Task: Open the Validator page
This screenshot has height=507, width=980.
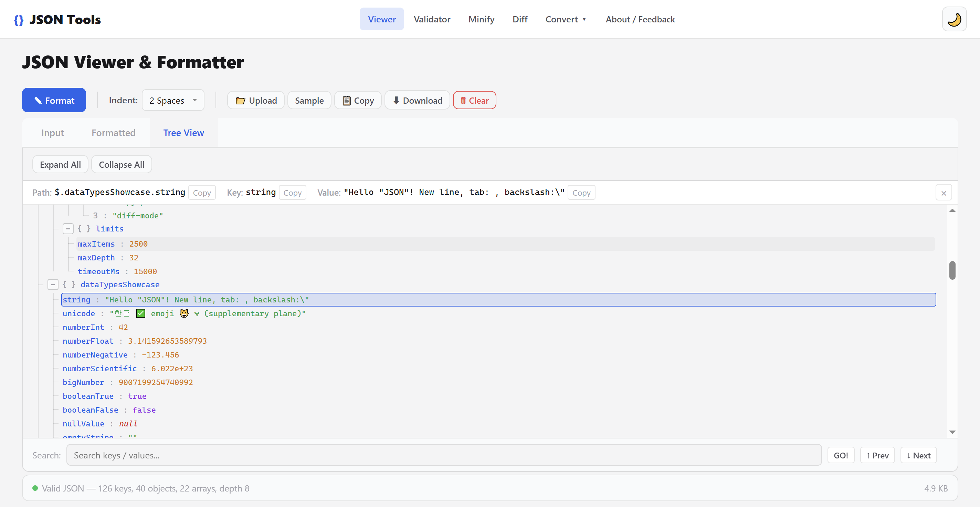Action: 432,19
